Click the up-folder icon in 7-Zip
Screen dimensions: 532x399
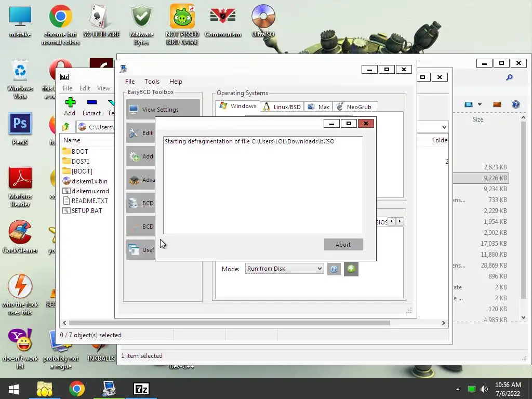(66, 127)
